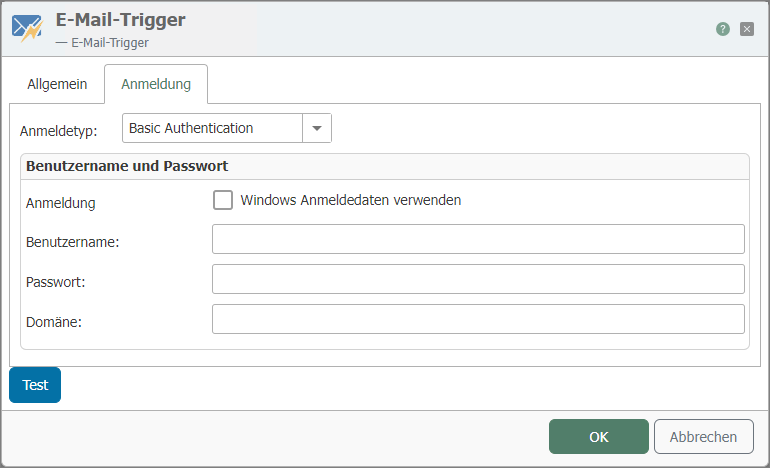The image size is (770, 468).
Task: Enable the Windows Anmeldedaten verwenden checkbox
Action: coord(223,200)
